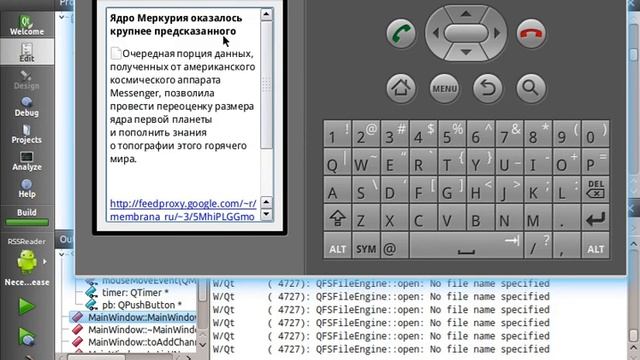640x360 pixels.
Task: Click D-pad down arrow
Action: 466,52
